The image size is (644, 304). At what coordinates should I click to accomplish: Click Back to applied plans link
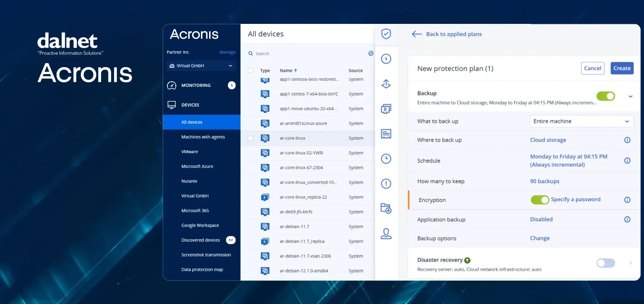[453, 34]
